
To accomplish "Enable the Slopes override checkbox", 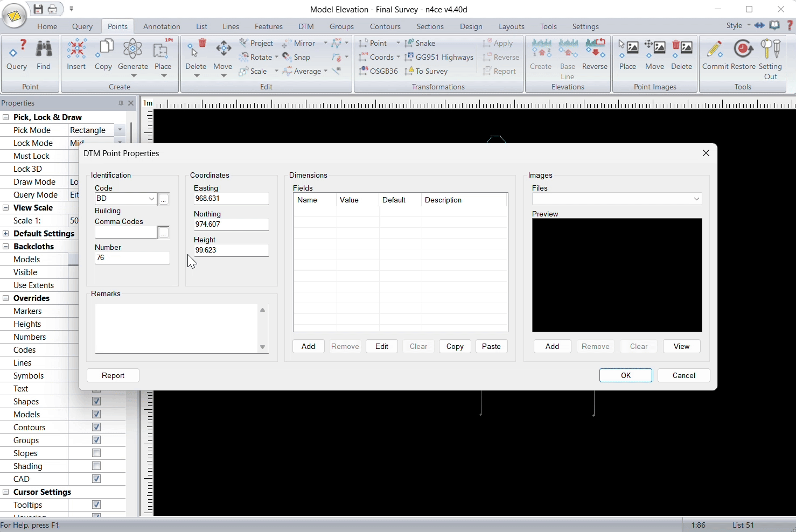I will tap(96, 453).
